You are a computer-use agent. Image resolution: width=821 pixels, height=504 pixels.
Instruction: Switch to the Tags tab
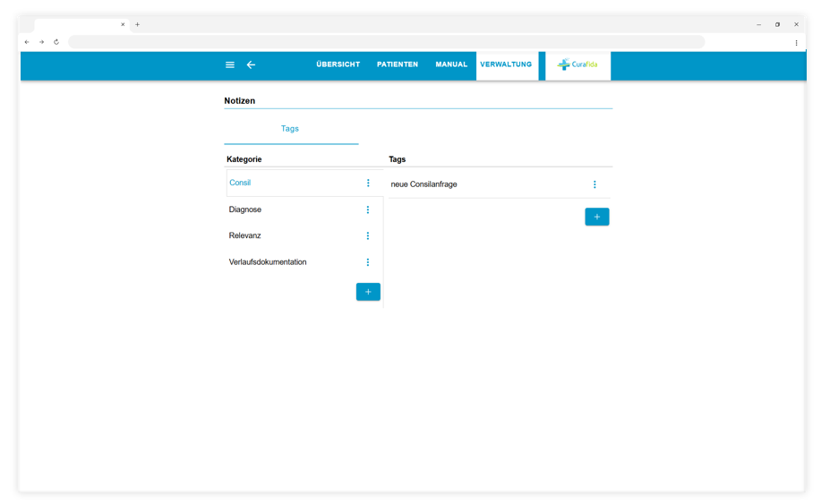[291, 129]
